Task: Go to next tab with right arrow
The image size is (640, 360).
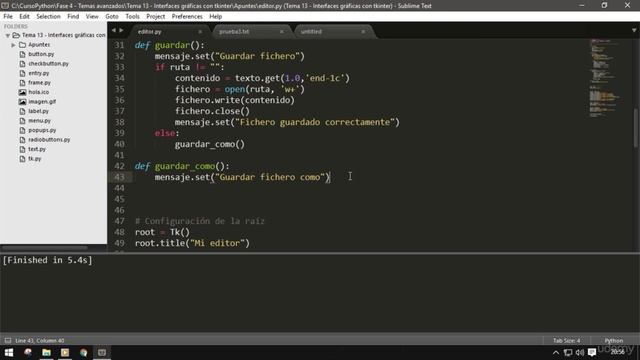Action: (121, 30)
